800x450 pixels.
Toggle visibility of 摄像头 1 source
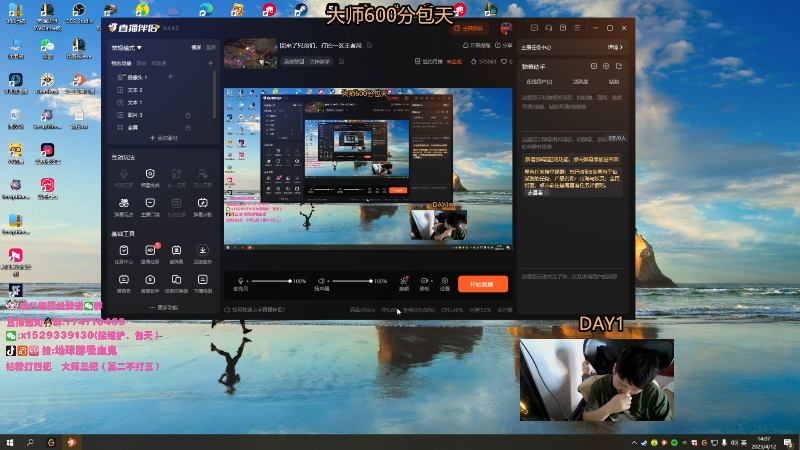[171, 77]
